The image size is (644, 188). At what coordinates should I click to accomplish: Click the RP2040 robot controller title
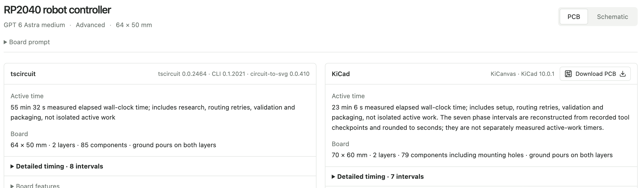[57, 10]
